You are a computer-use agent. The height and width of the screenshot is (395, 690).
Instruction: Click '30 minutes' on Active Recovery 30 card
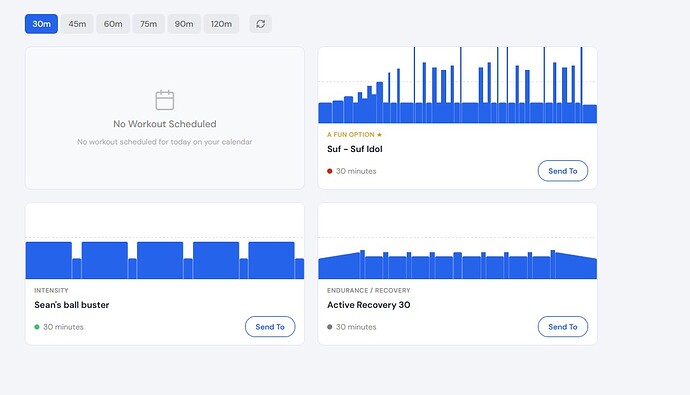point(356,327)
